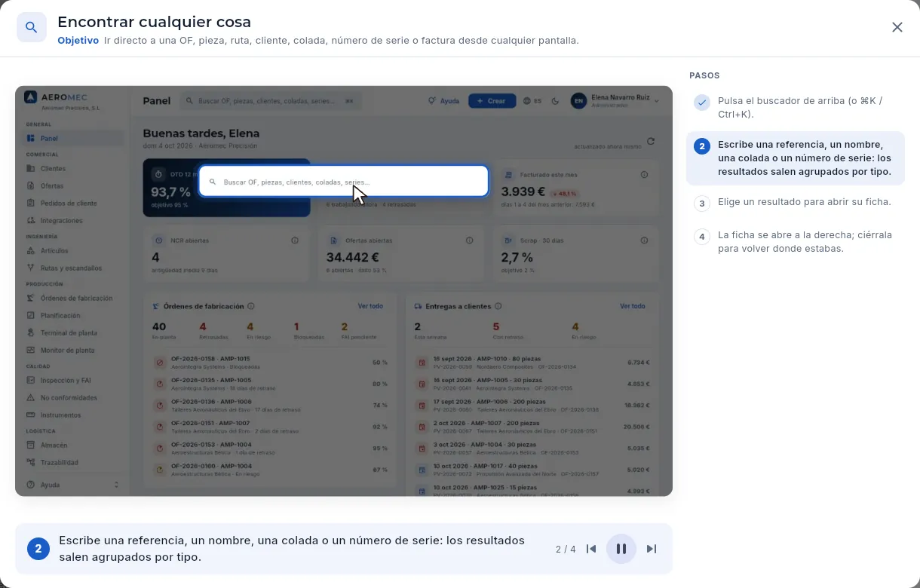Open order row OF-2026-0136 · AMP-1006
This screenshot has width=920, height=588.
tap(270, 406)
